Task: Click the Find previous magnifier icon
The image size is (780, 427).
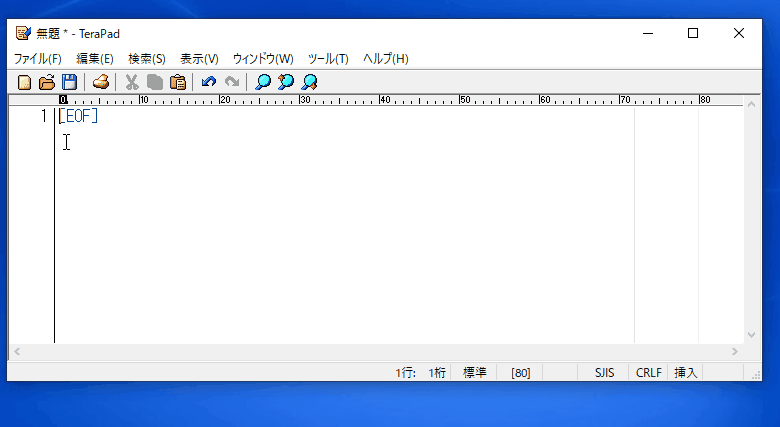Action: [286, 82]
